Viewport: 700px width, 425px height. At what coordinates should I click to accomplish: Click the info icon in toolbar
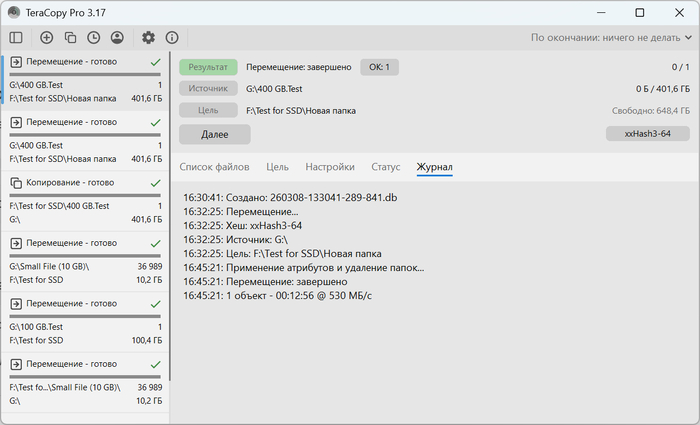pyautogui.click(x=172, y=38)
